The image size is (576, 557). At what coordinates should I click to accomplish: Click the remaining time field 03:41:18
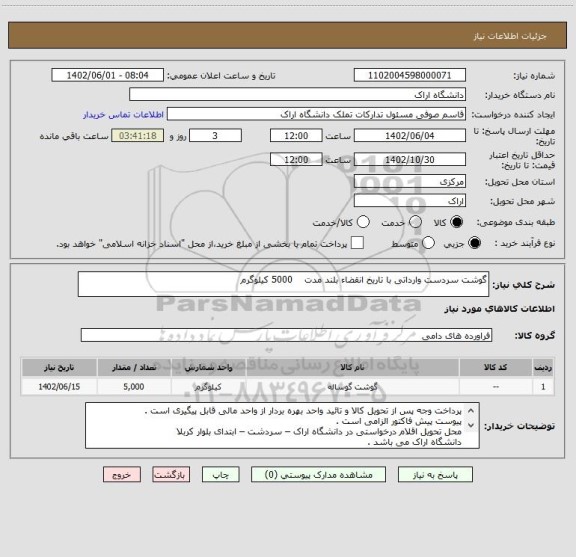pos(138,136)
